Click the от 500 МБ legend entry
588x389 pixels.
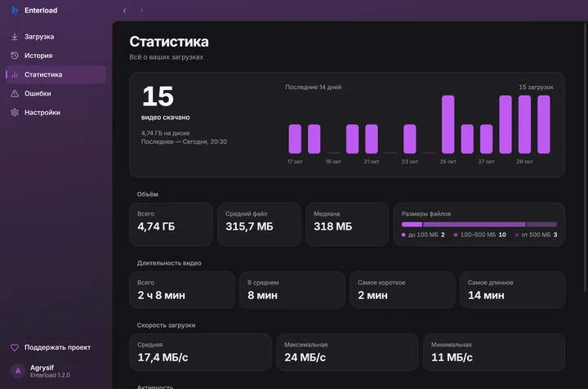pyautogui.click(x=536, y=235)
